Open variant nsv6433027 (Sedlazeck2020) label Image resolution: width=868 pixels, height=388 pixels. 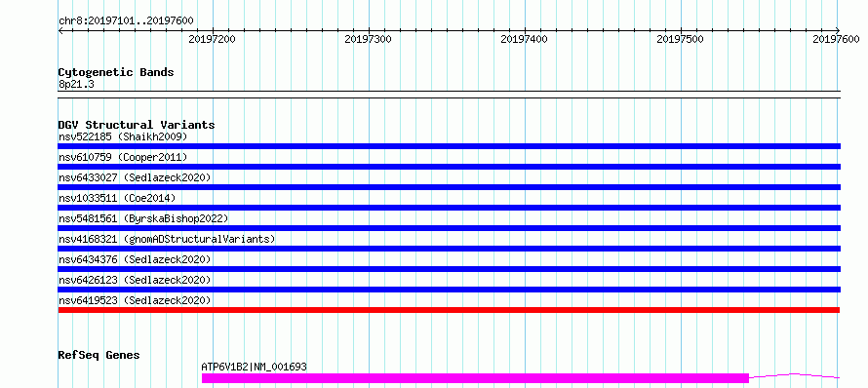135,177
